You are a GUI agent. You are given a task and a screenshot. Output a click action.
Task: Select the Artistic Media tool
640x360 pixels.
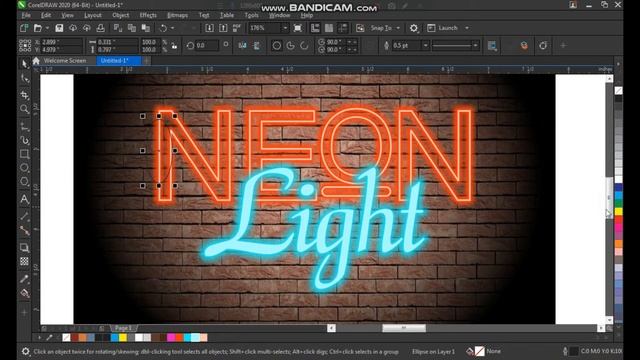[24, 140]
